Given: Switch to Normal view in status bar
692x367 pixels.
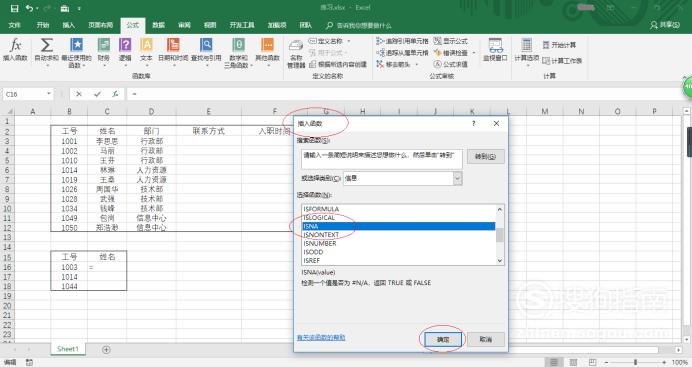Looking at the screenshot, I should pos(554,362).
